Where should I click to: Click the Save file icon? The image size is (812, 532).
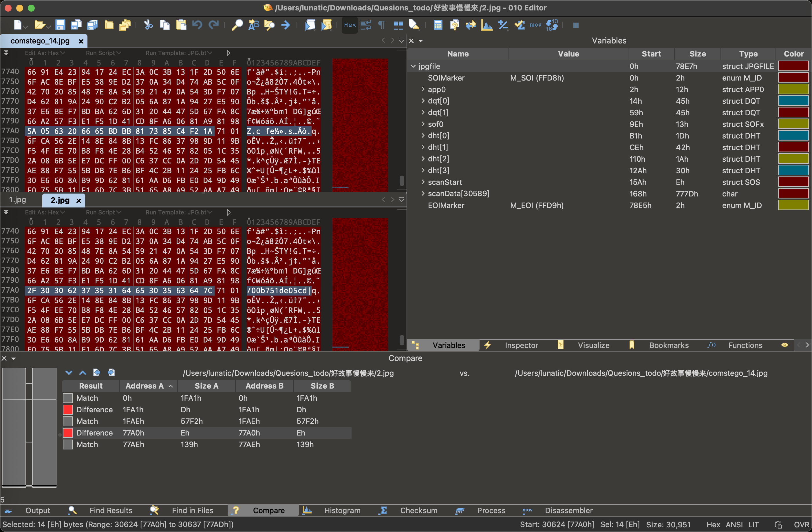pos(60,25)
